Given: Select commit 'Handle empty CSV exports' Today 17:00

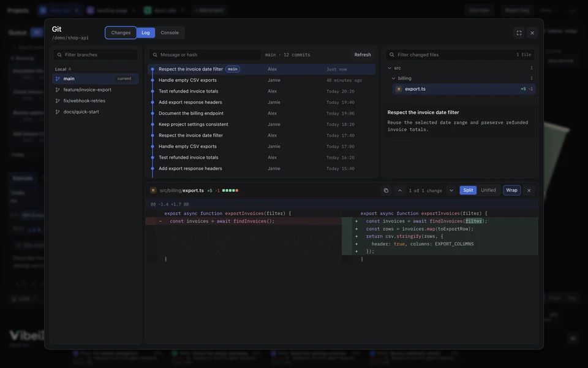Looking at the screenshot, I should point(262,147).
